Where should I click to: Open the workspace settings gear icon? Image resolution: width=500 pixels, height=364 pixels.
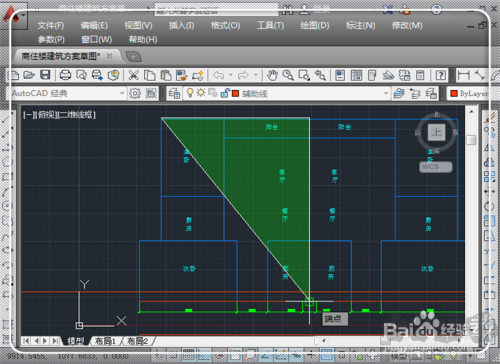coord(135,94)
